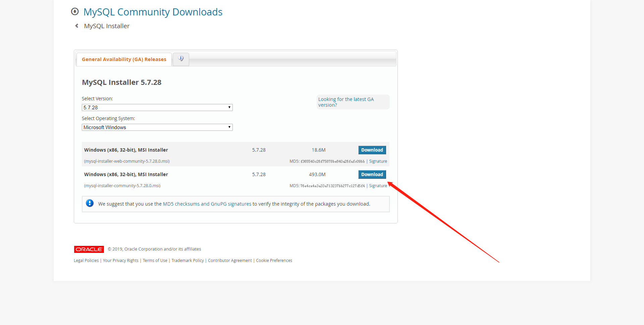Select the mysql-installer-web-community-5.7.28.0.msi filename text
Screen dimensions: 644x325
[127, 161]
